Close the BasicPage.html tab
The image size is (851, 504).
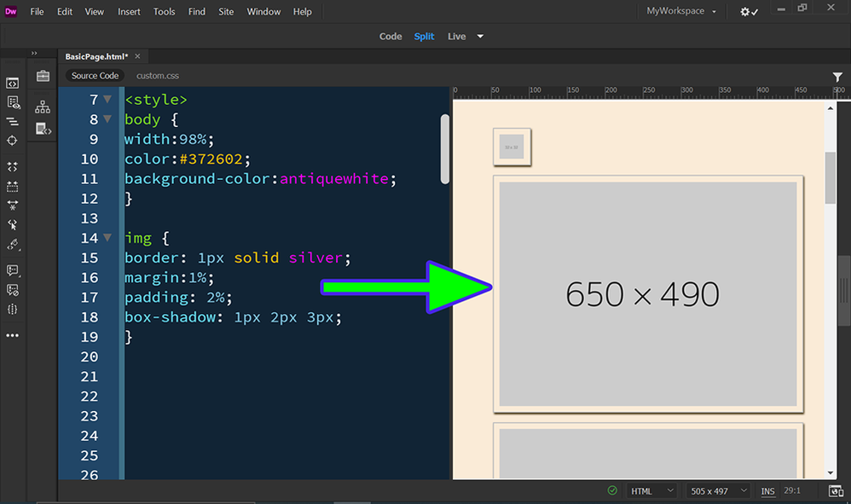137,56
